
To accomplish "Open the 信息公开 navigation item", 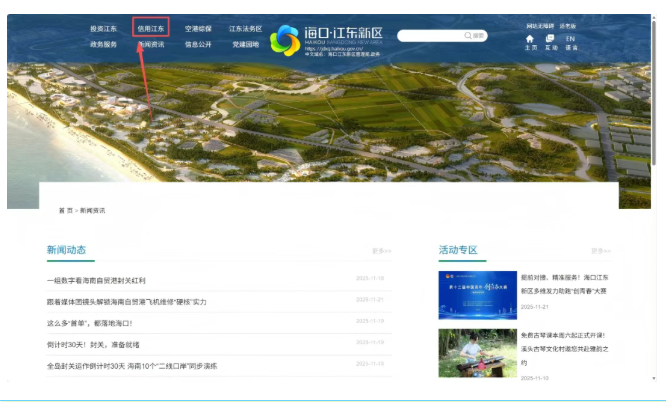I will [198, 45].
